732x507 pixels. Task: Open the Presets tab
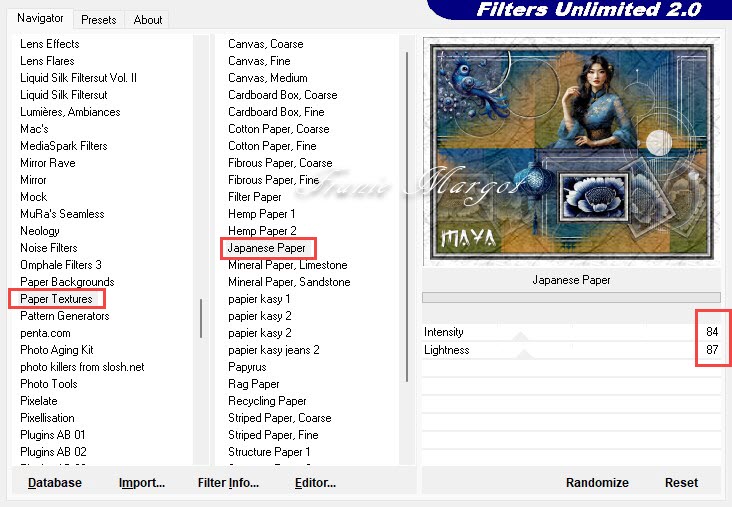pos(99,20)
